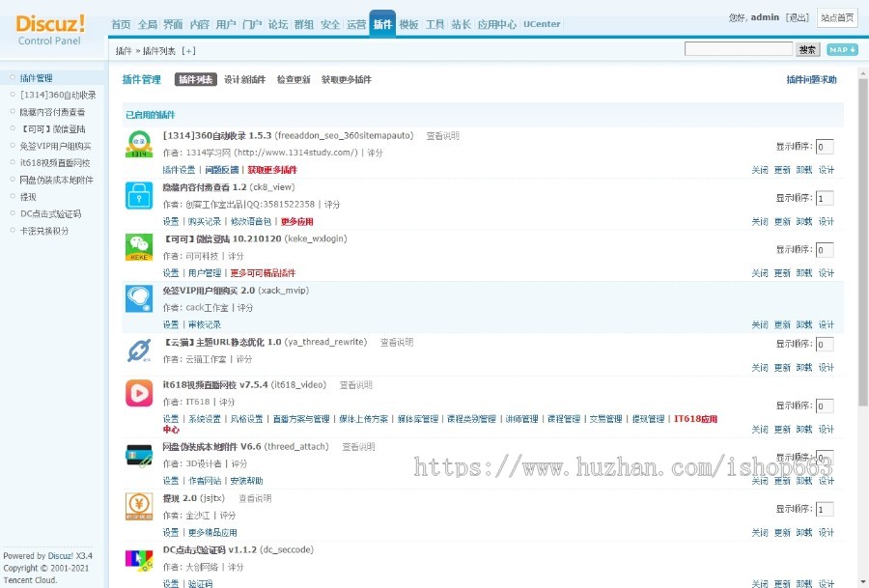869x588 pixels.
Task: Click 退出 logout link
Action: [x=799, y=17]
